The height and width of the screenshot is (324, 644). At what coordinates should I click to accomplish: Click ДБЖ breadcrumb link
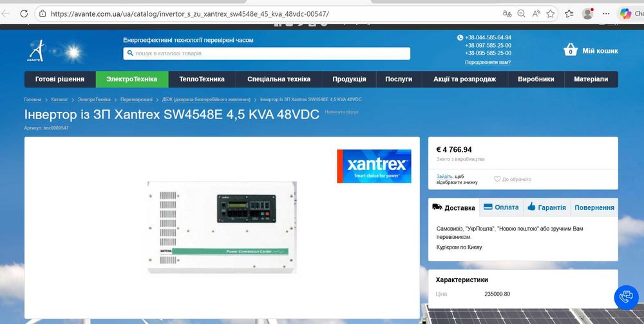(x=206, y=99)
